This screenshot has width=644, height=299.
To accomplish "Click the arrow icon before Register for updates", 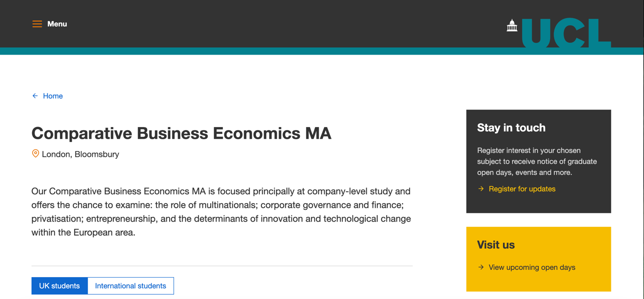I will pos(481,189).
